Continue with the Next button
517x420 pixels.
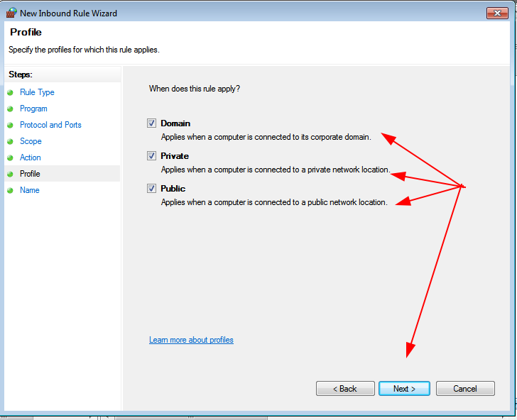[x=404, y=389]
